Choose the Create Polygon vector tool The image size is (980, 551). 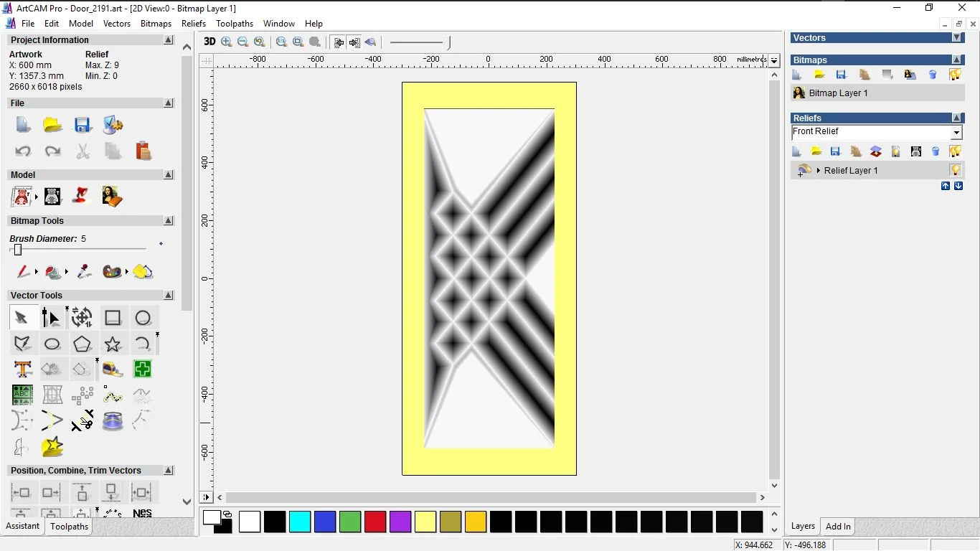(83, 344)
